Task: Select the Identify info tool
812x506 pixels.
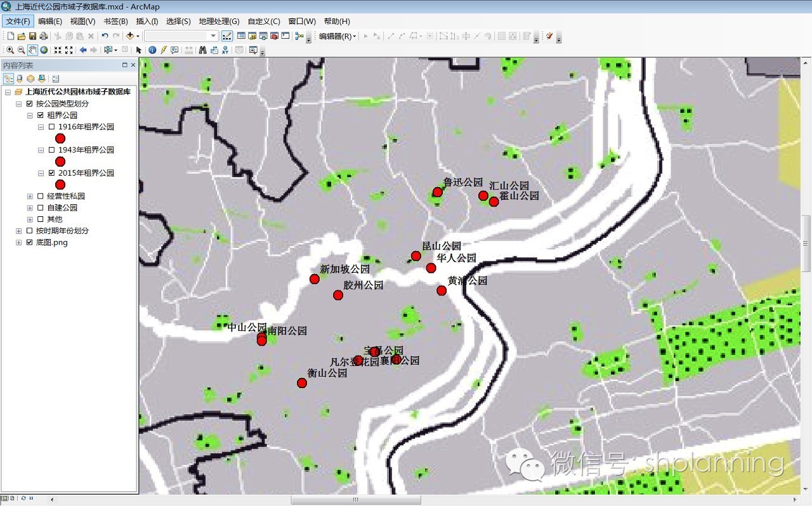Action: 152,50
